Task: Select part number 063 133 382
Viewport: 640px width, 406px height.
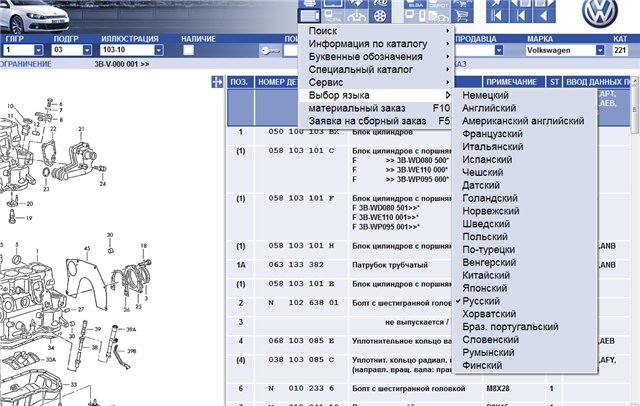Action: pos(296,265)
